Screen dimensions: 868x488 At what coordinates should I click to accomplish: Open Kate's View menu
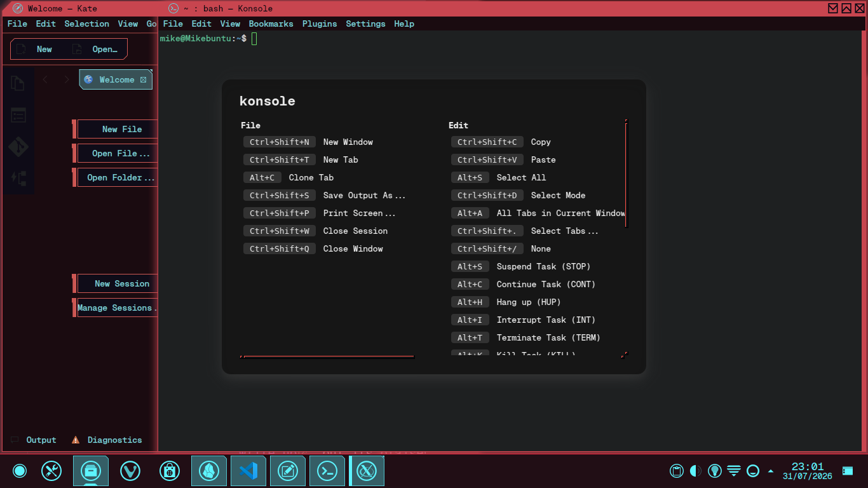click(x=128, y=24)
